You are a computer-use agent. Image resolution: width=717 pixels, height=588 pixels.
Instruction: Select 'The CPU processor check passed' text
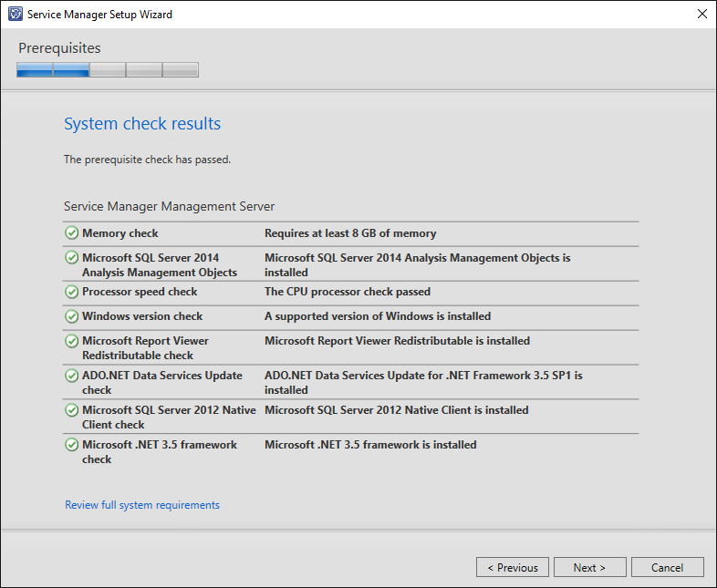pos(348,292)
